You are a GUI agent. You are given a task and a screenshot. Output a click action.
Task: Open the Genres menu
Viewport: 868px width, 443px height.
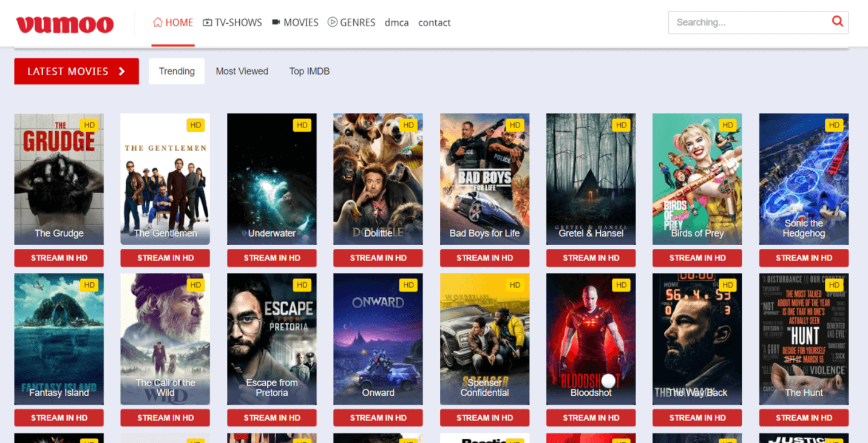pos(351,22)
